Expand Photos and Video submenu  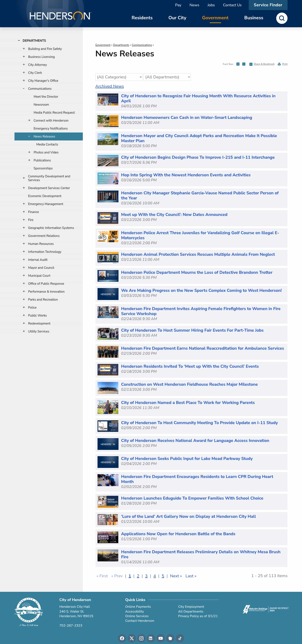29,152
